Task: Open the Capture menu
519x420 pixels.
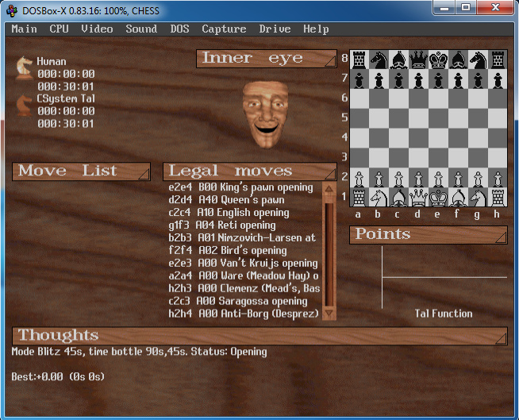Action: coord(224,29)
